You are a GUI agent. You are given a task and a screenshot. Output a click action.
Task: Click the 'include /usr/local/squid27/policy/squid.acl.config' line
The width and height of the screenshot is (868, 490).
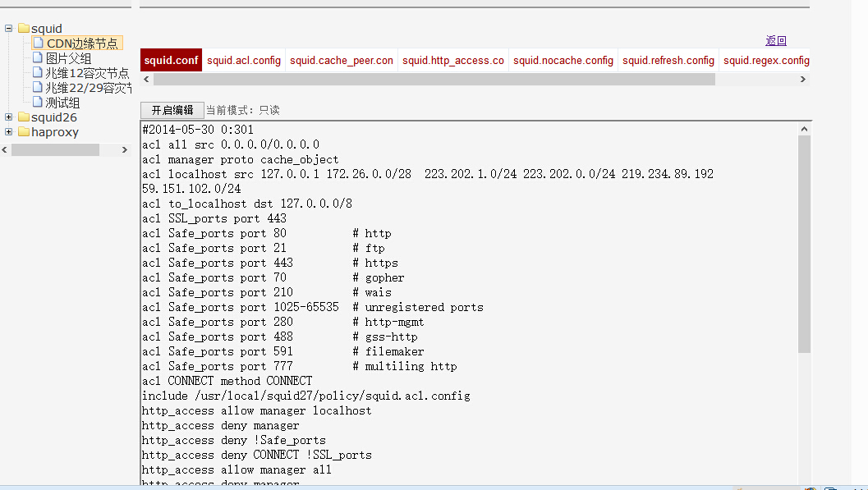(306, 396)
